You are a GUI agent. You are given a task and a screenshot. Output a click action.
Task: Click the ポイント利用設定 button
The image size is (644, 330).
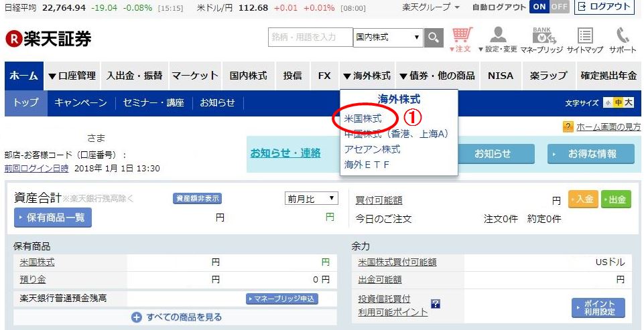[x=598, y=308]
